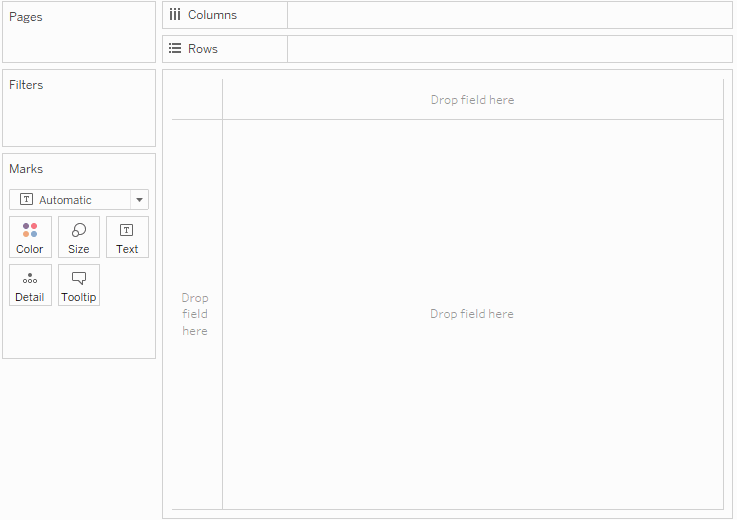Image resolution: width=737 pixels, height=520 pixels.
Task: Click the Pages shelf title
Action: coord(26,17)
